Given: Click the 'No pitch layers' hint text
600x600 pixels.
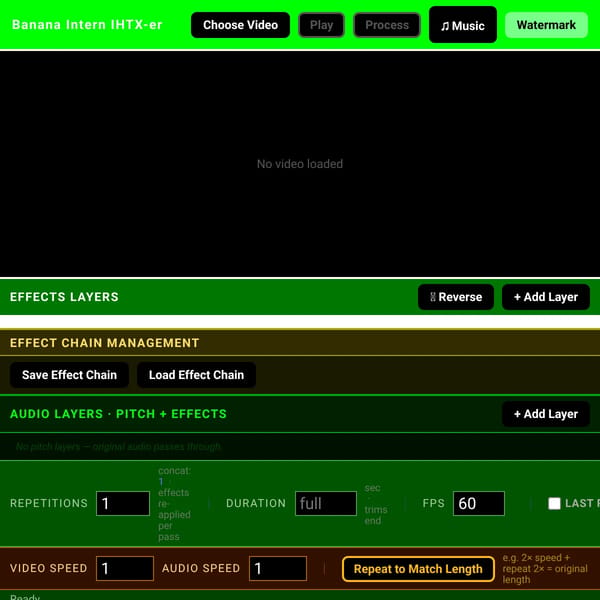Looking at the screenshot, I should click(118, 447).
